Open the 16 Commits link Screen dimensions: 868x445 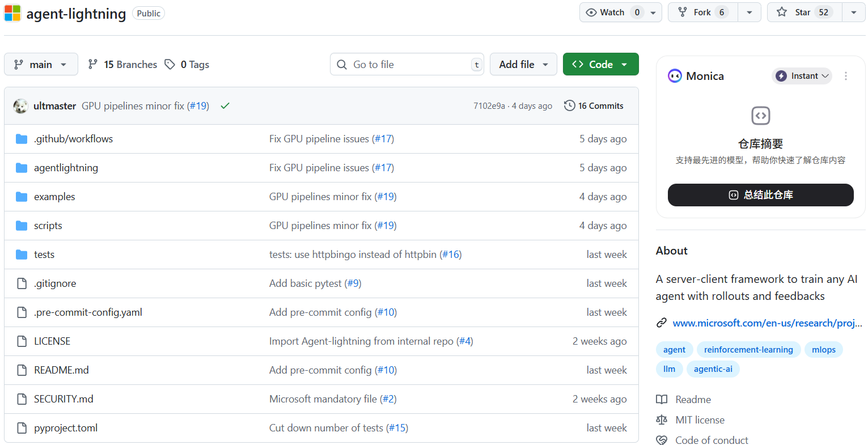coord(594,106)
